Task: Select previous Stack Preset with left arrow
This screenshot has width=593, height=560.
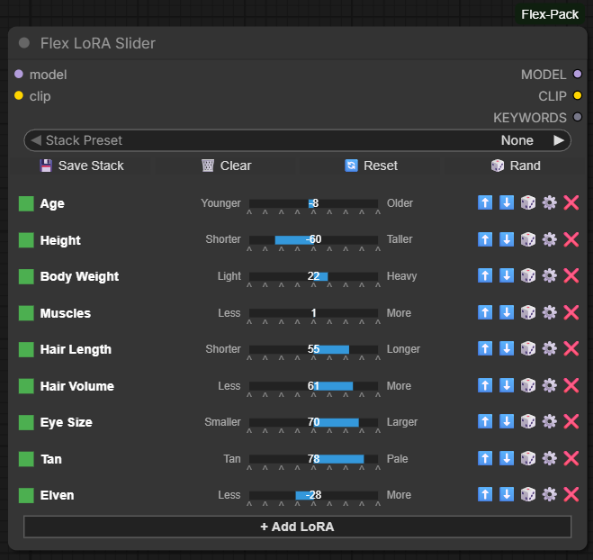Action: pyautogui.click(x=36, y=140)
